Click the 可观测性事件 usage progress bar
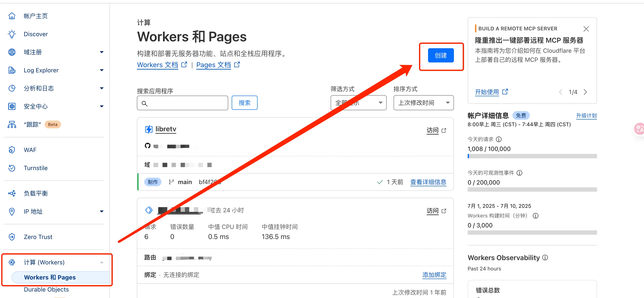 pos(532,190)
